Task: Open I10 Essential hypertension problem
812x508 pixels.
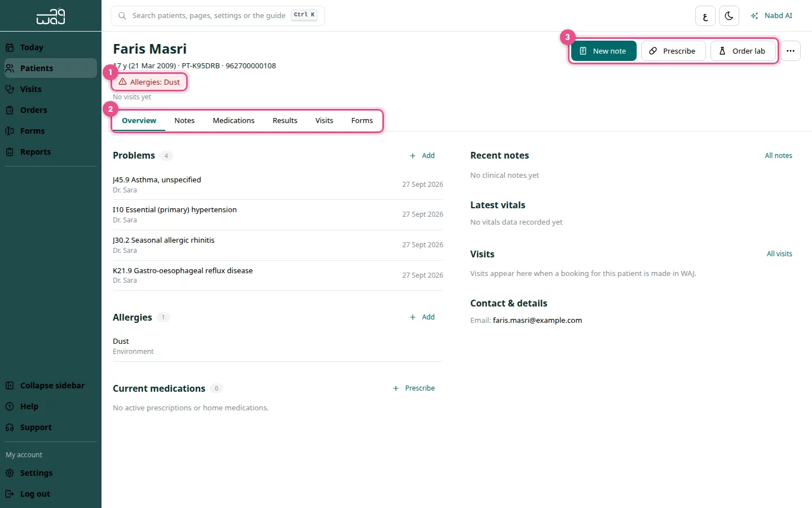Action: pos(278,214)
